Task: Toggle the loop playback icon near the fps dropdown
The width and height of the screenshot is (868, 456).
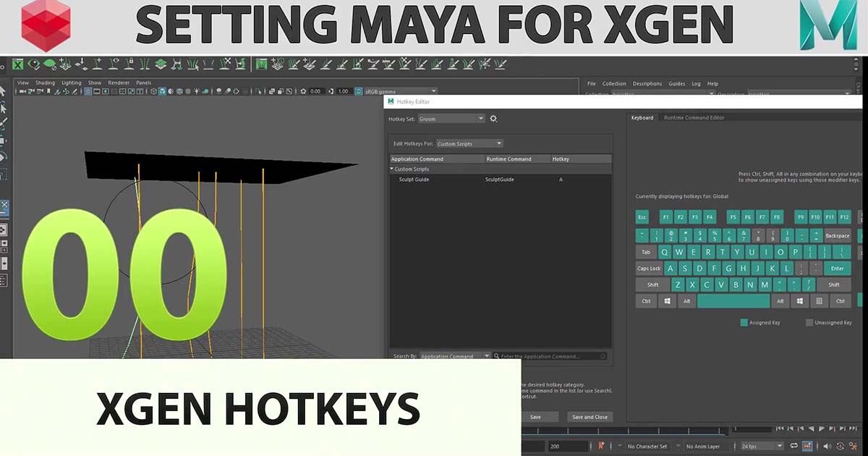Action: (793, 446)
